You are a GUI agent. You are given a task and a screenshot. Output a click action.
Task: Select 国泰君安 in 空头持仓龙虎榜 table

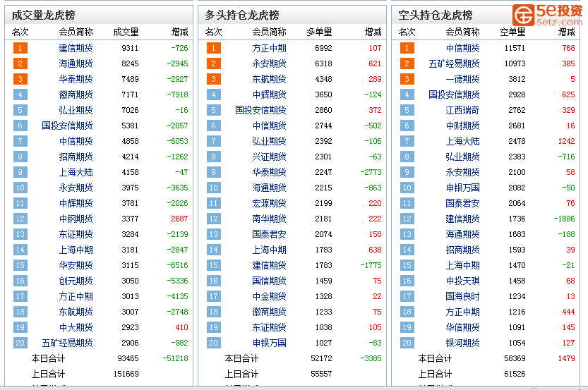point(463,203)
